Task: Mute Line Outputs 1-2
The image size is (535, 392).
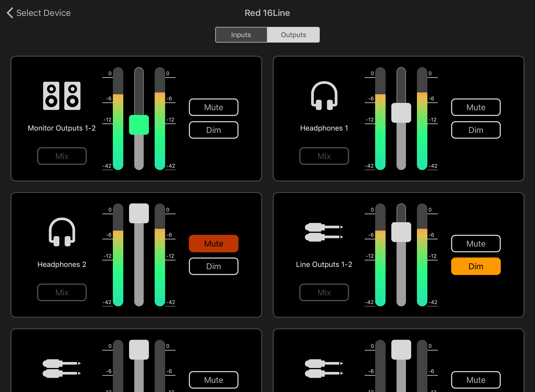Action: click(476, 243)
